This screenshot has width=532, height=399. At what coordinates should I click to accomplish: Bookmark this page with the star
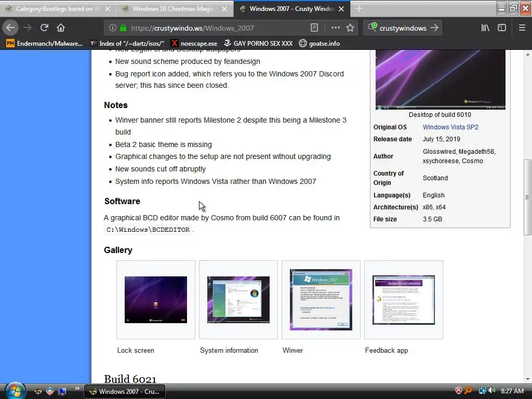[x=350, y=28]
